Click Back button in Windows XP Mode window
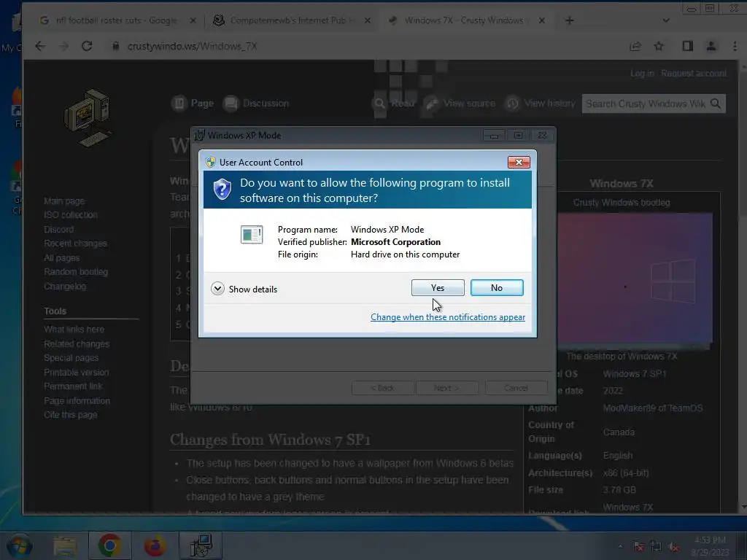 383,388
